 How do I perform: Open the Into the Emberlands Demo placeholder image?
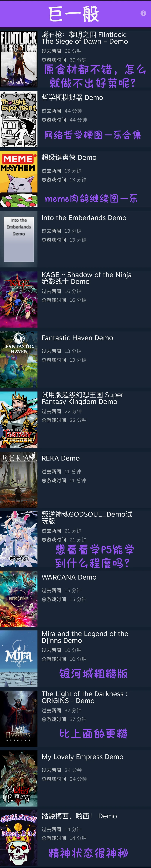19,240
